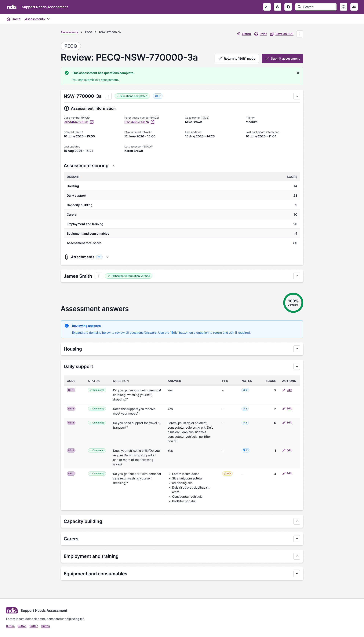This screenshot has height=637, width=364.
Task: Click the Submit assessment button
Action: [x=282, y=58]
